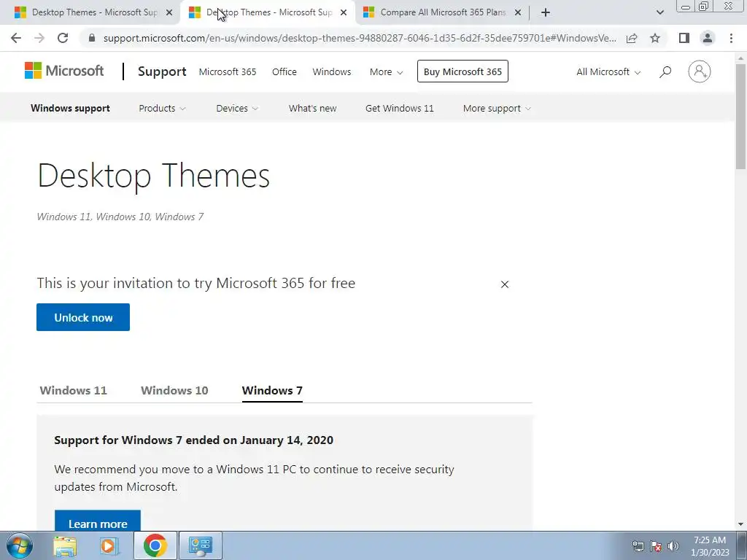Image resolution: width=747 pixels, height=560 pixels.
Task: Expand the More support dropdown
Action: (x=497, y=108)
